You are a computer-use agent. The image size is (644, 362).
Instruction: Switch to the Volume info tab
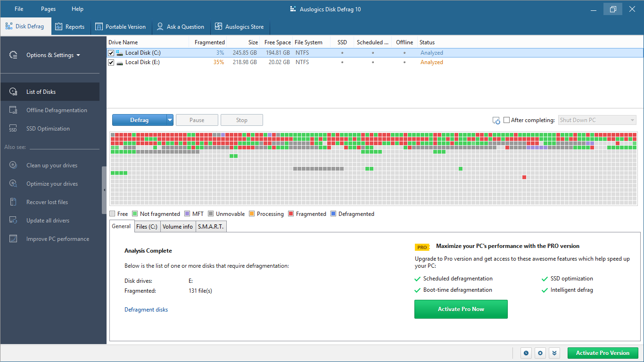point(178,227)
